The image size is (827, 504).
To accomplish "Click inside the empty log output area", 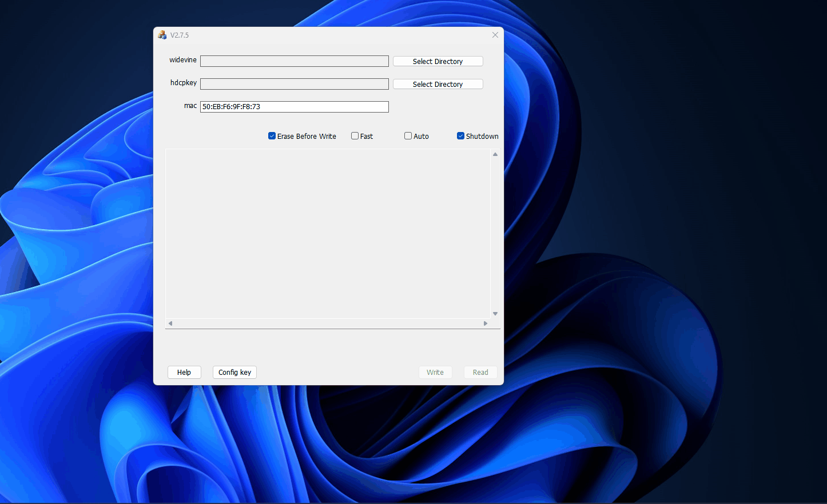I will coord(328,234).
